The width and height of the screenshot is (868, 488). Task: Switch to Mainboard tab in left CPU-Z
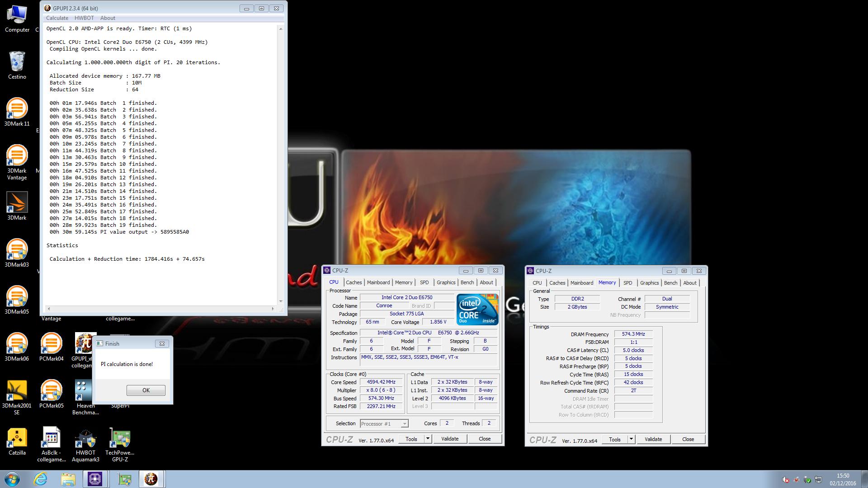point(378,282)
